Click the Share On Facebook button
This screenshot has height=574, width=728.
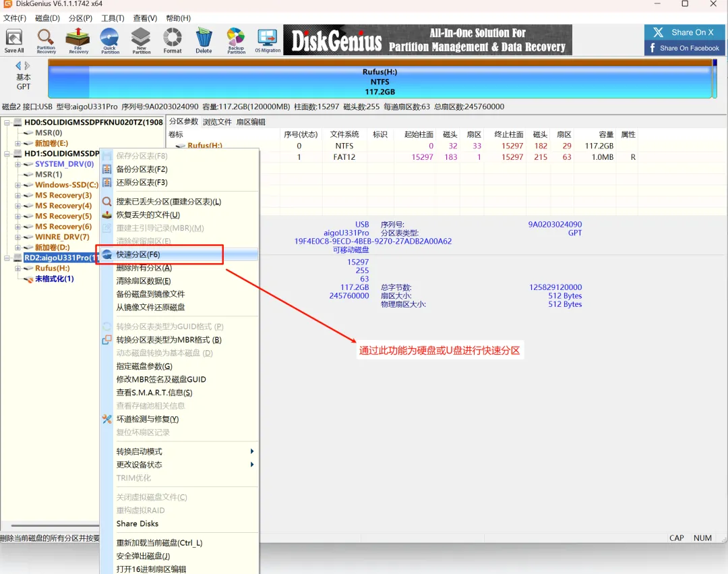684,48
